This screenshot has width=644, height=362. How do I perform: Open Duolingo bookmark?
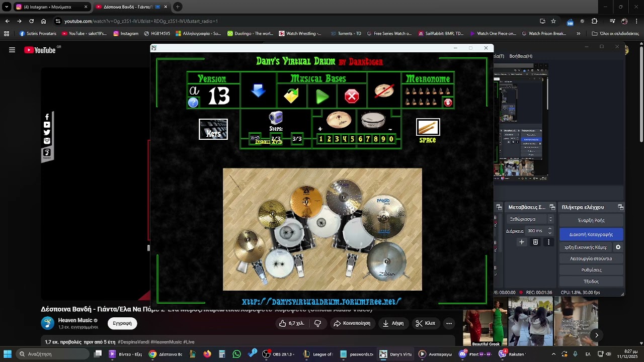coord(250,34)
